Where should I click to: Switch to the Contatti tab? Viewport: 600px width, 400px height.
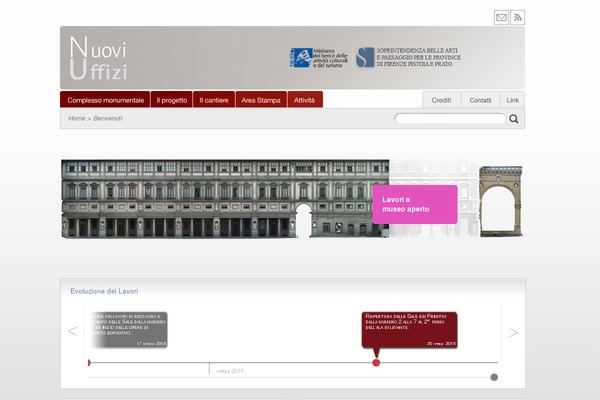pos(480,100)
